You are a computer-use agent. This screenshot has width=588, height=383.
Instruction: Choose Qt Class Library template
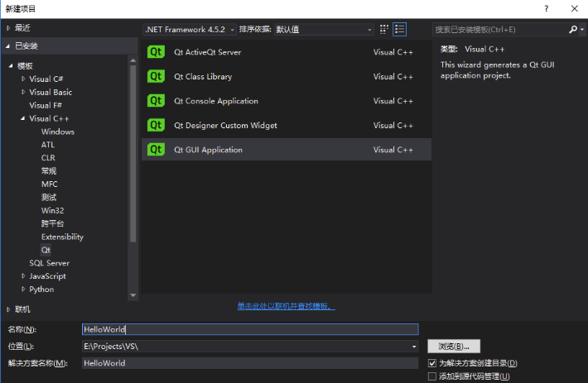point(287,76)
